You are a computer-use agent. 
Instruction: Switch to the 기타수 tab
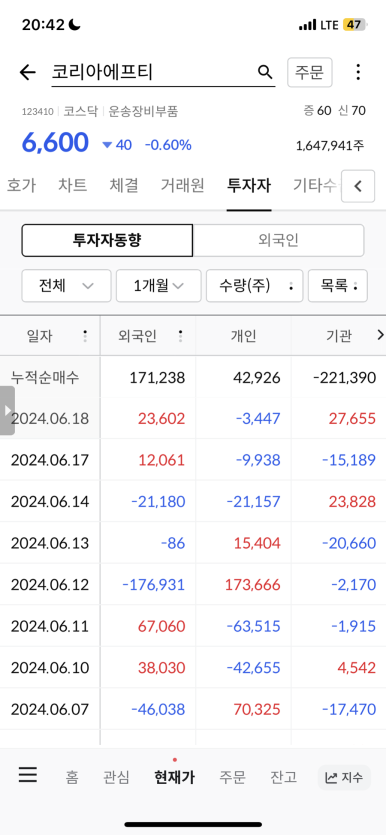[315, 185]
